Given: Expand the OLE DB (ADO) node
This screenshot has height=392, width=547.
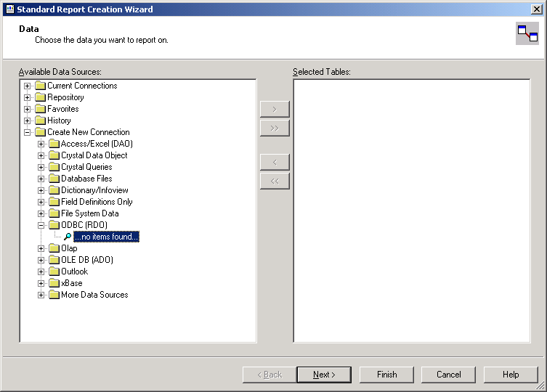Looking at the screenshot, I should [x=41, y=260].
